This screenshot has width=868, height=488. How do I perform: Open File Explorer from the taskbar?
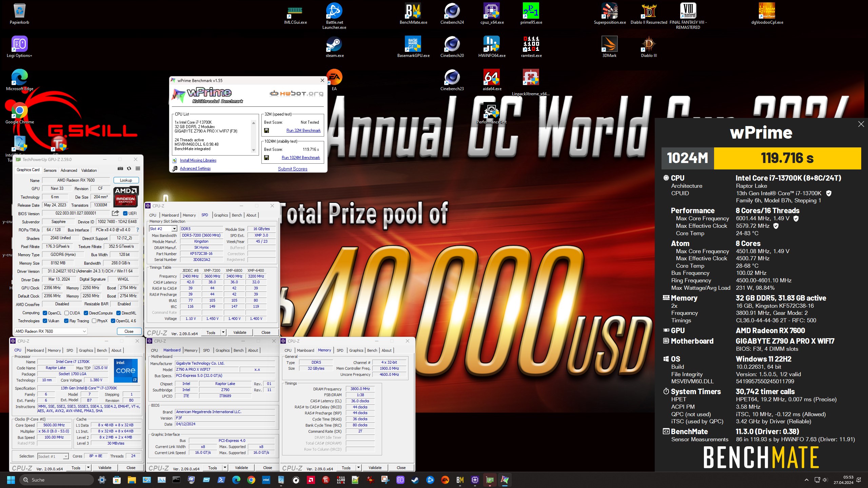tap(132, 480)
